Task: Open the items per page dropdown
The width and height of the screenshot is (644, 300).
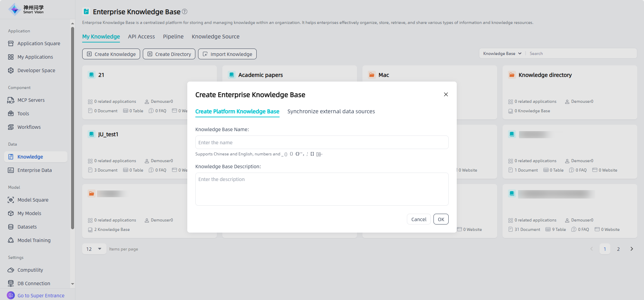Action: point(94,249)
